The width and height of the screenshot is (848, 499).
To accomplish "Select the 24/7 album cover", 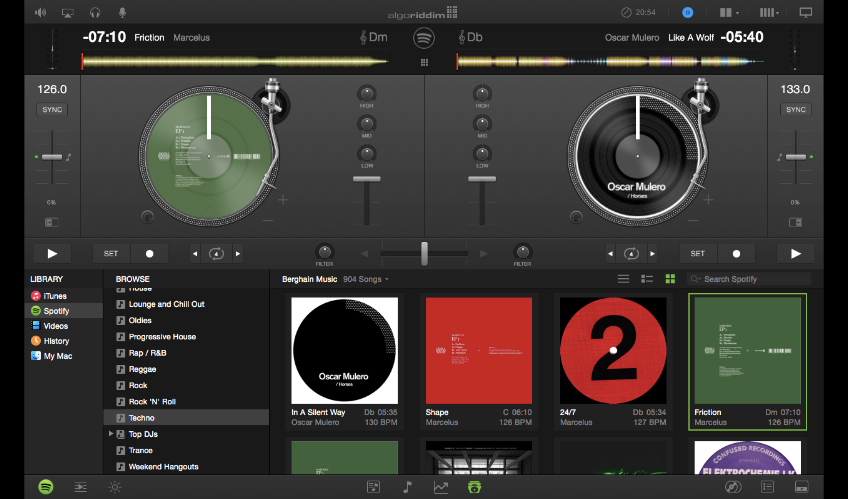I will coord(613,350).
